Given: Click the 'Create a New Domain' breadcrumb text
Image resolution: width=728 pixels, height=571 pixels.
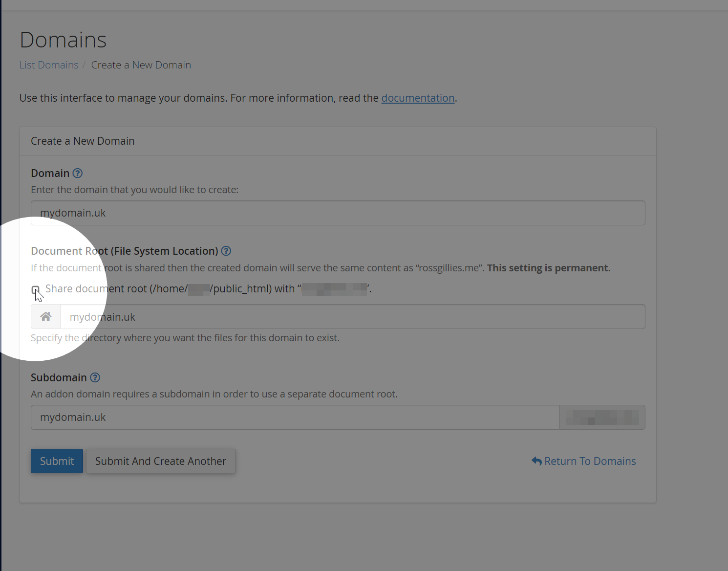Looking at the screenshot, I should [x=141, y=65].
